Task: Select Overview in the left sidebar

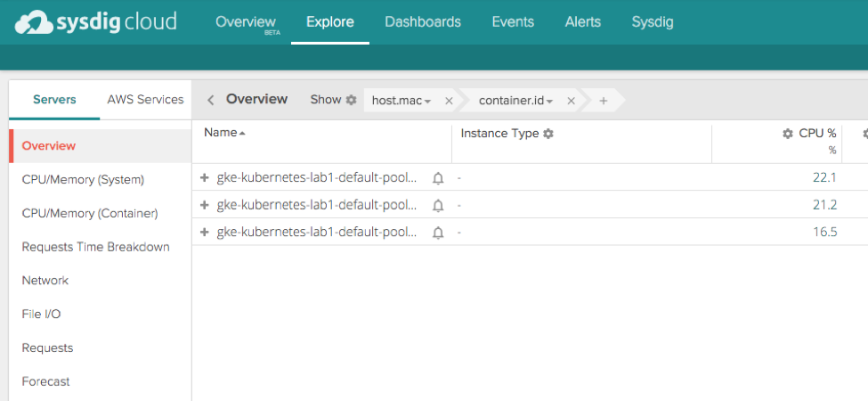Action: click(x=101, y=146)
